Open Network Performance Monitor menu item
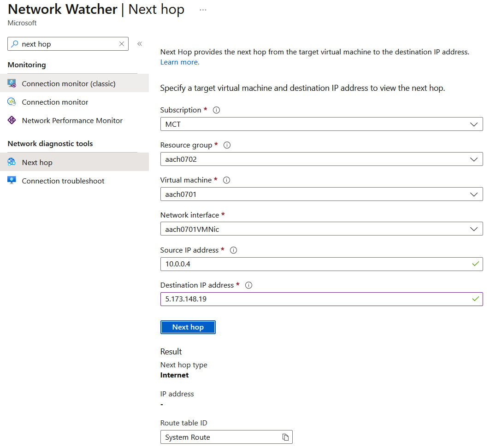This screenshot has height=448, width=490. click(x=74, y=120)
